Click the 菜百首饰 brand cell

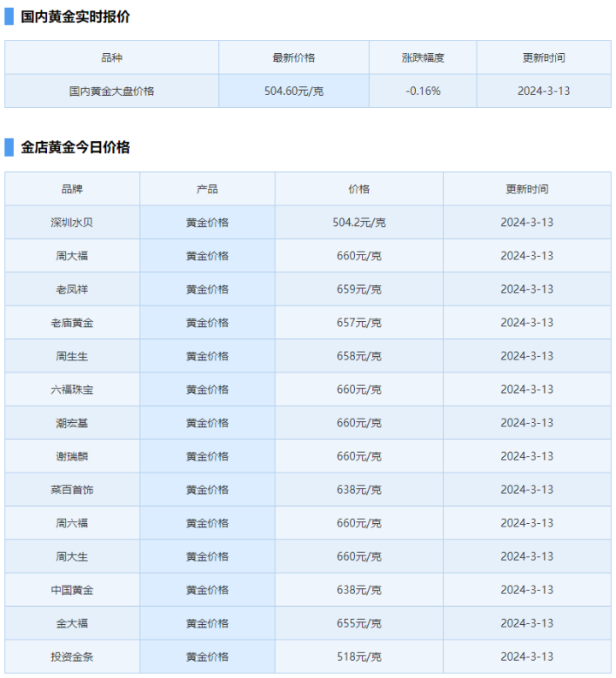(72, 490)
